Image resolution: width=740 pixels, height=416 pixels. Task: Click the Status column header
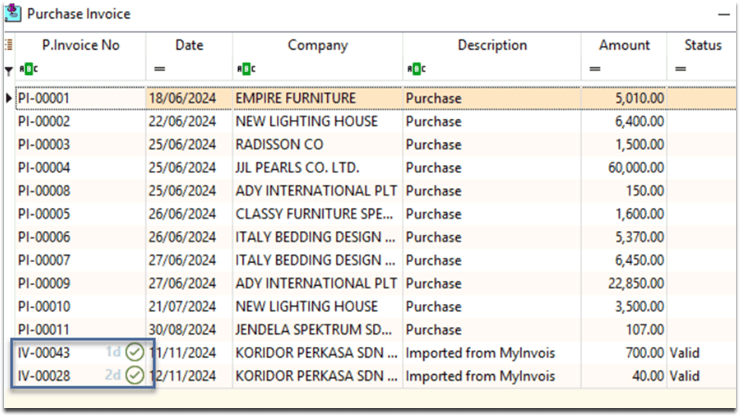(x=702, y=45)
